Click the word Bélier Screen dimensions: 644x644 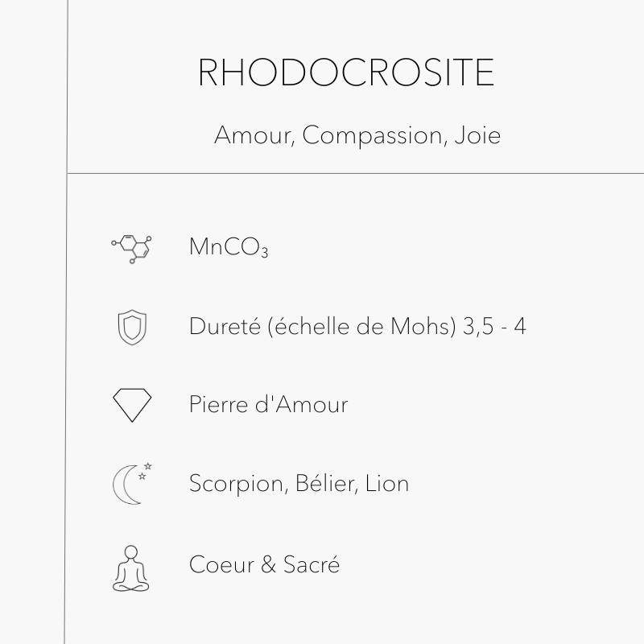(x=320, y=484)
